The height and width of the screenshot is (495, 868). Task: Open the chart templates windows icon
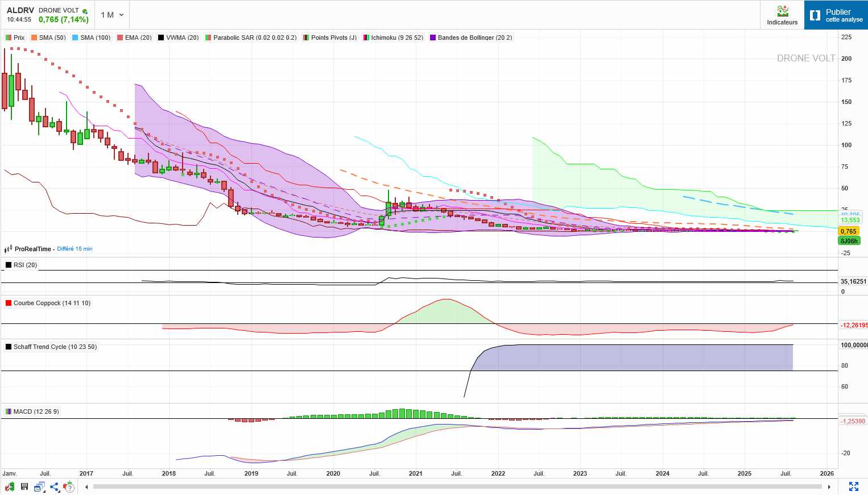39,486
